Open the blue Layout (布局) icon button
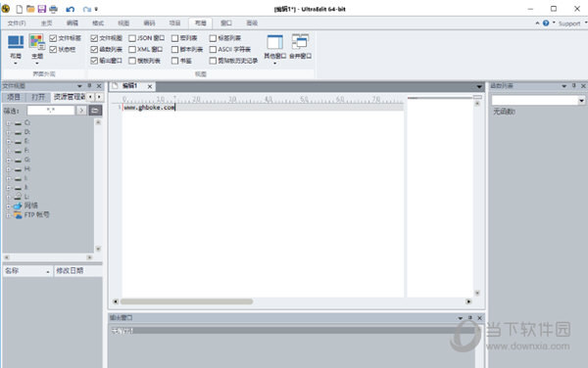Image resolution: width=588 pixels, height=368 pixels. pyautogui.click(x=16, y=41)
